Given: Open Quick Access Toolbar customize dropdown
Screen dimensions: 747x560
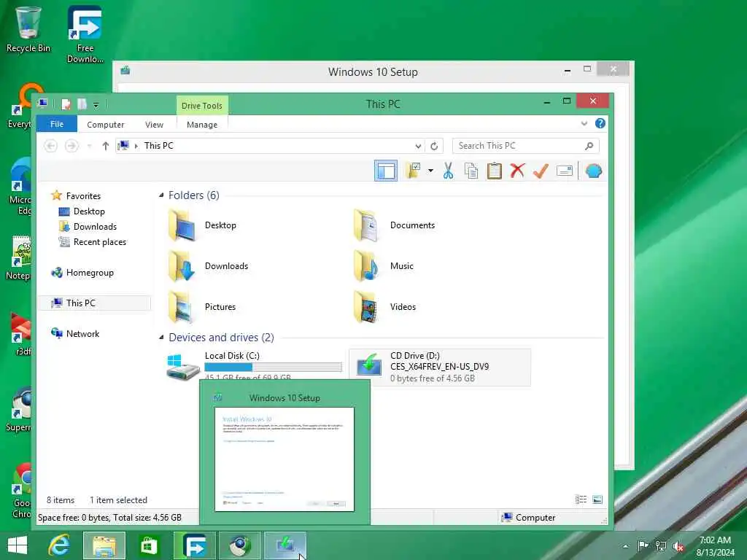Looking at the screenshot, I should point(96,105).
